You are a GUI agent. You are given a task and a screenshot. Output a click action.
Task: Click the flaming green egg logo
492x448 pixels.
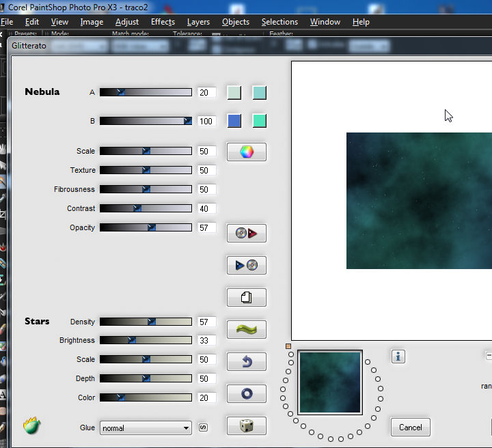(x=31, y=425)
